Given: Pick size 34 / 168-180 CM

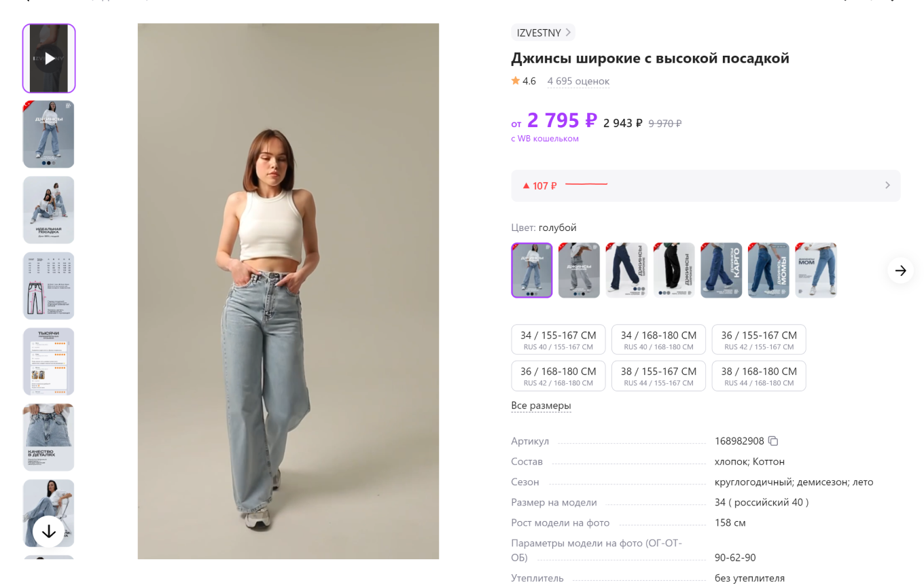Looking at the screenshot, I should (x=658, y=340).
